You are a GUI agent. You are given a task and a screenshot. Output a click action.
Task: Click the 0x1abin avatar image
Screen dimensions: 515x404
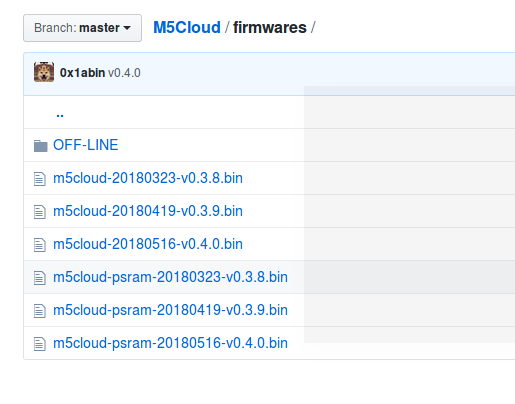(44, 72)
